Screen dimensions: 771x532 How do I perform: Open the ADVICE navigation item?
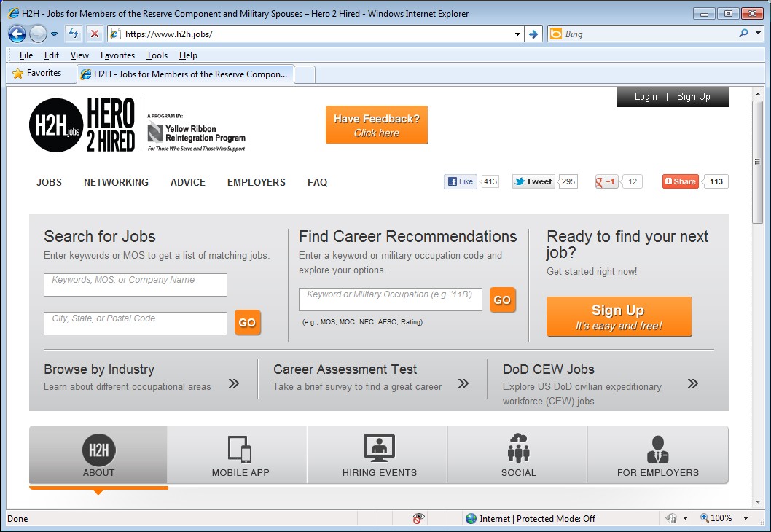(188, 182)
